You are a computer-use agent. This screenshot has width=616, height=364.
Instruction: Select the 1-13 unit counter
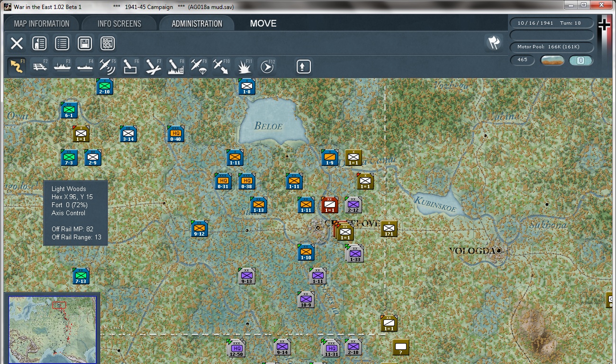point(259,205)
